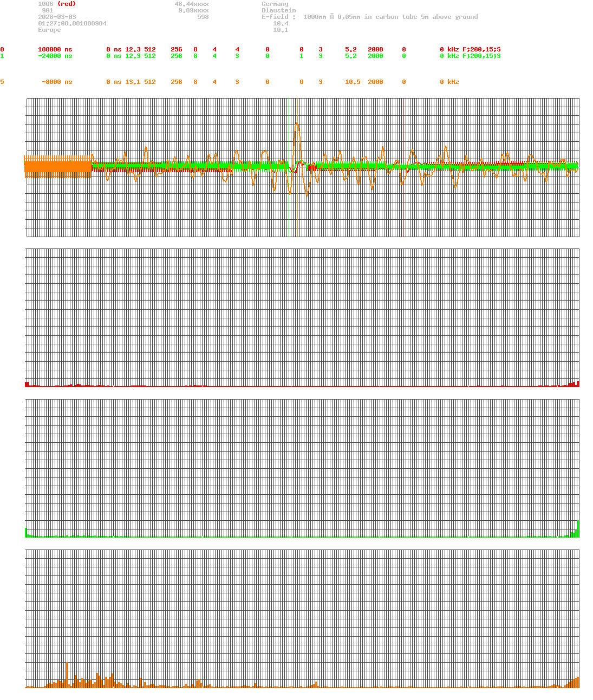Select the red Channel 0 indicator
The height and width of the screenshot is (700, 593).
pyautogui.click(x=3, y=49)
